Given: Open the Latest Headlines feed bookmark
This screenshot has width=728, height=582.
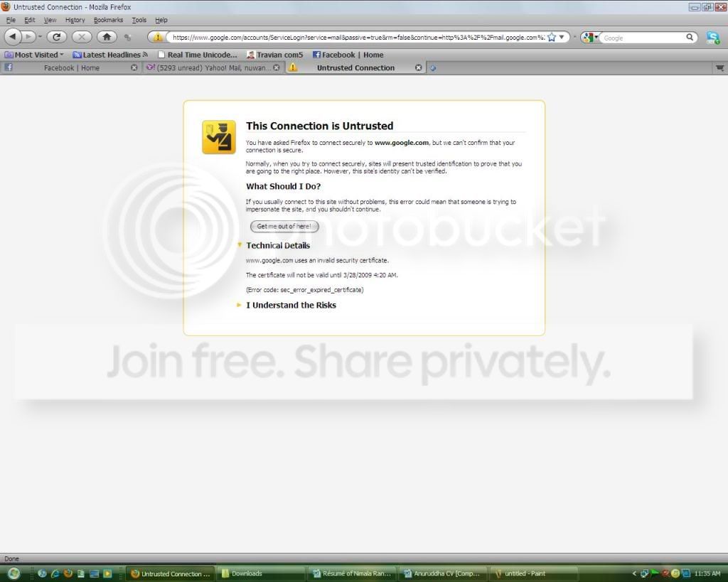Looking at the screenshot, I should pyautogui.click(x=110, y=55).
